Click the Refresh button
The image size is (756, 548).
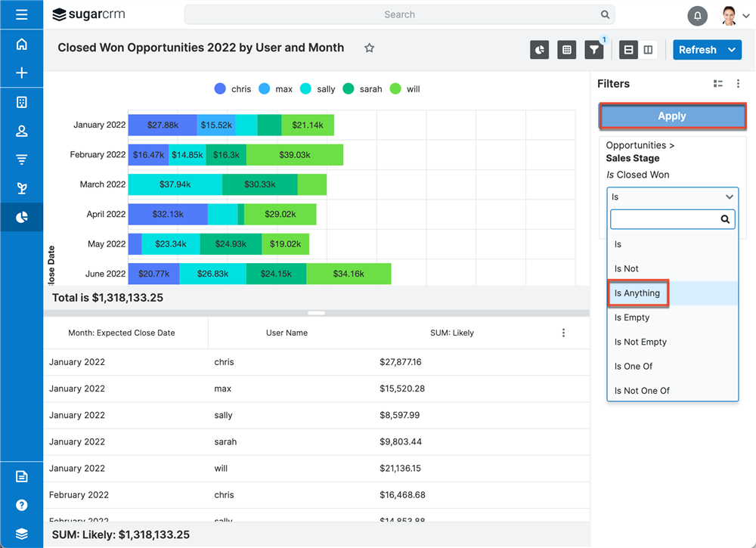point(697,50)
